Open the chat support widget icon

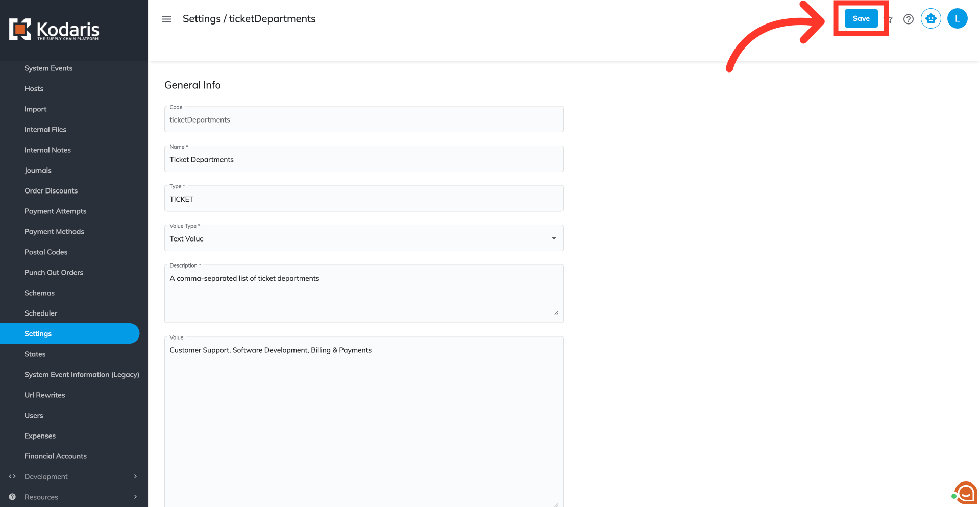coord(966,493)
